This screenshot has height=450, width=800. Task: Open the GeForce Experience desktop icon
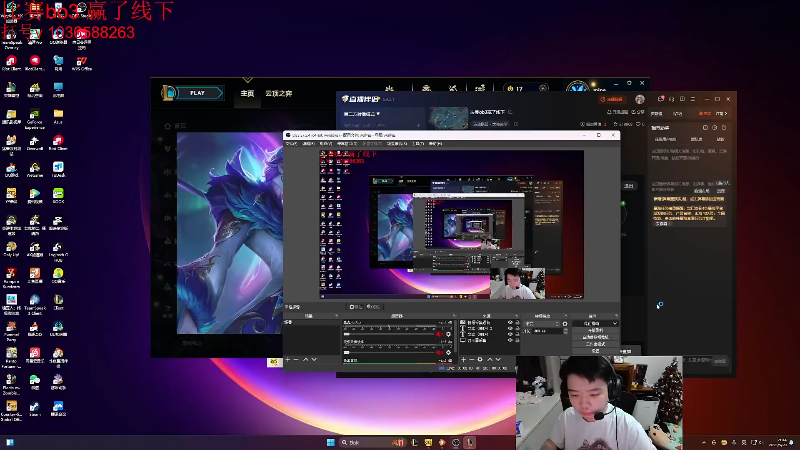pos(35,118)
